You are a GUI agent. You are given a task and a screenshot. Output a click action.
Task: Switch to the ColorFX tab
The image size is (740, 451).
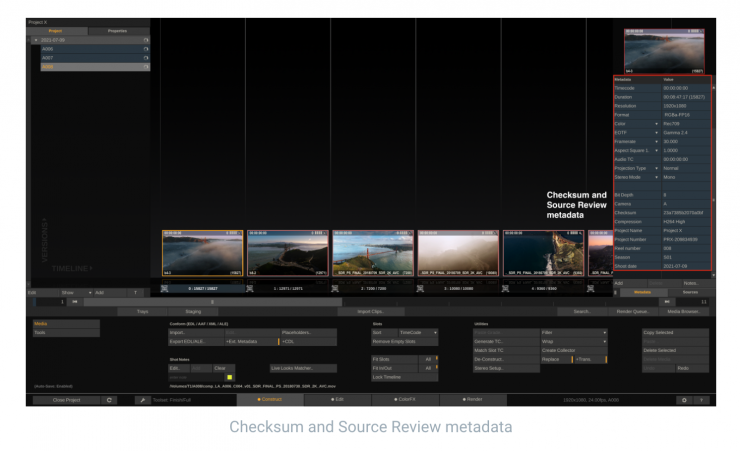click(407, 399)
